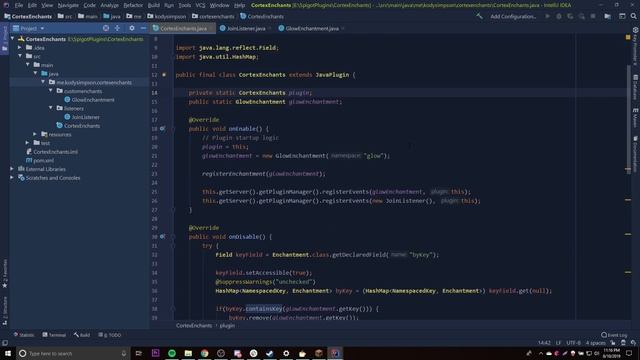The image size is (640, 360).
Task: Open the Refactor menu
Action: pos(133,5)
